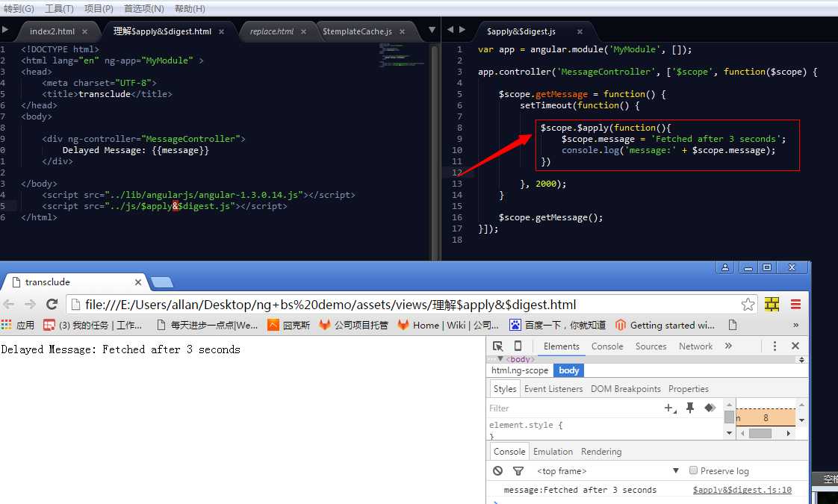Close the Chrome transclude tab
Screen dimensions: 838x504
[x=138, y=282]
